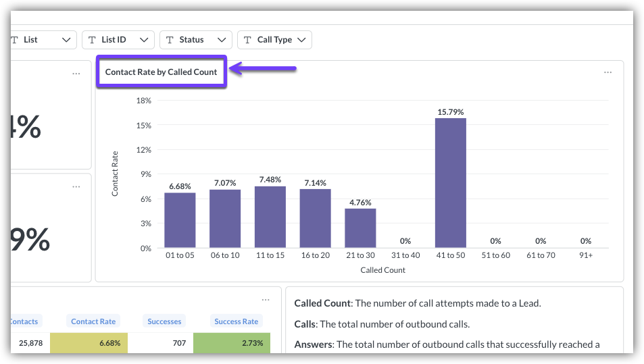Expand the List filter dropdown arrow

[66, 40]
